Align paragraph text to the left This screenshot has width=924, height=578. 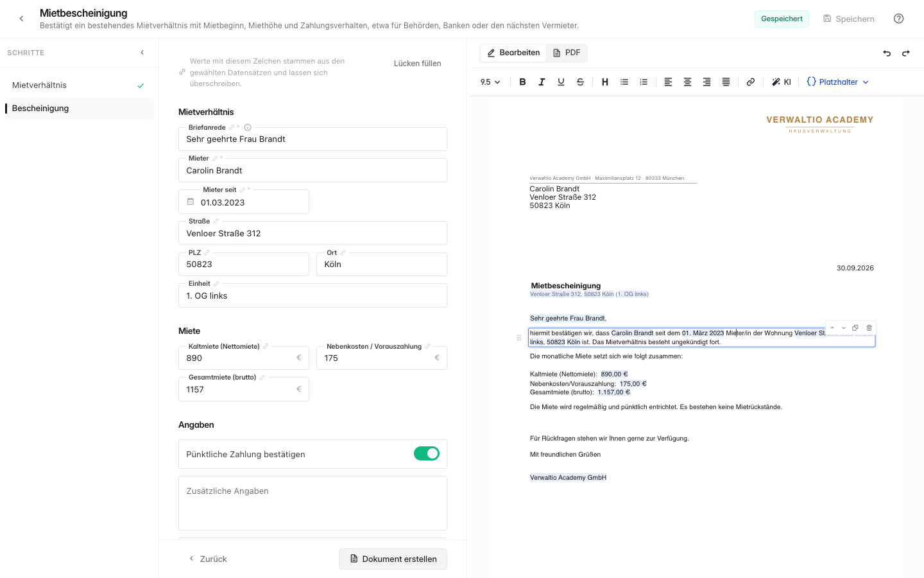coord(668,82)
